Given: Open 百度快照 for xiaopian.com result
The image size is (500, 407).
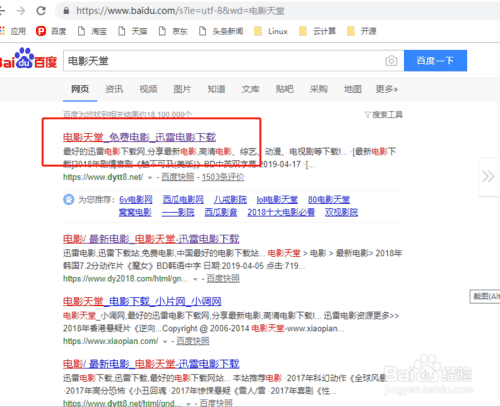Looking at the screenshot, I should coord(193,341).
